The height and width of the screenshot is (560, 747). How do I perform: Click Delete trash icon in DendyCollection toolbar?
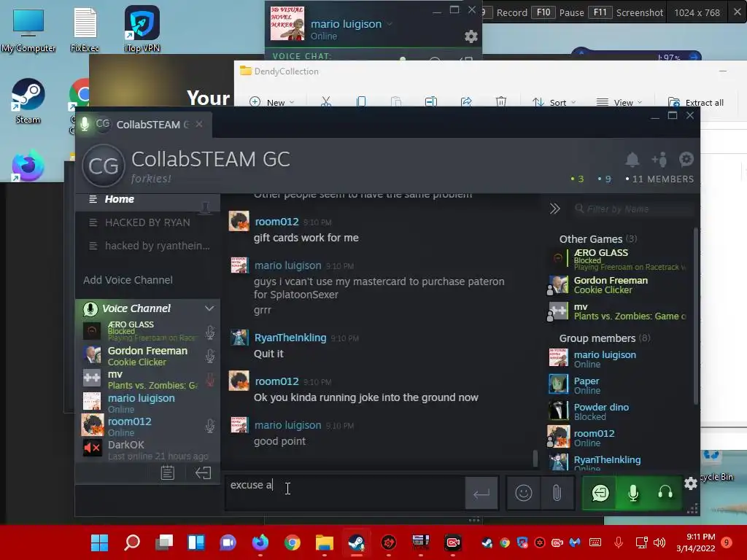[501, 101]
